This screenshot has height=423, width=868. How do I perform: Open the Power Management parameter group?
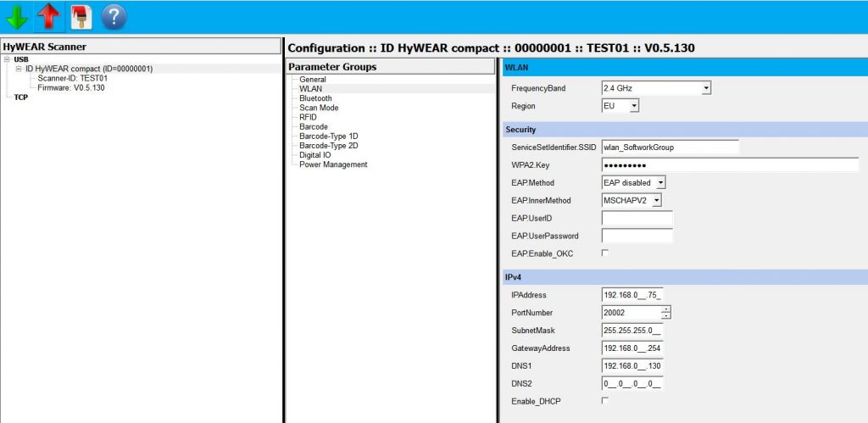333,164
